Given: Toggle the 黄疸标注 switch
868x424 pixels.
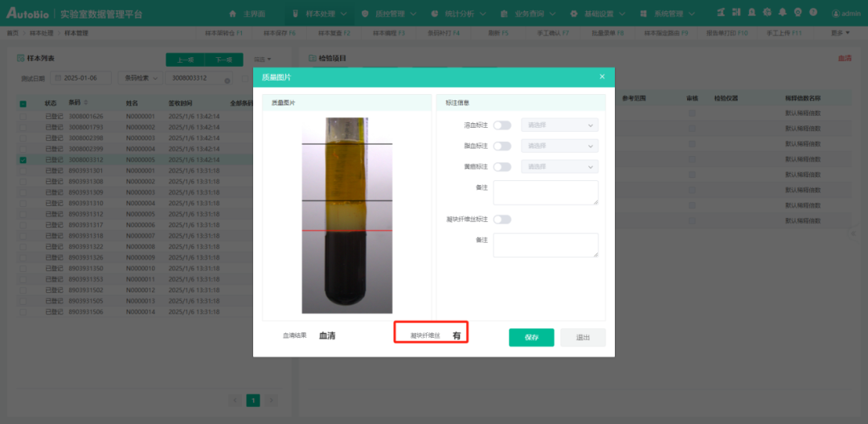Looking at the screenshot, I should click(x=502, y=167).
